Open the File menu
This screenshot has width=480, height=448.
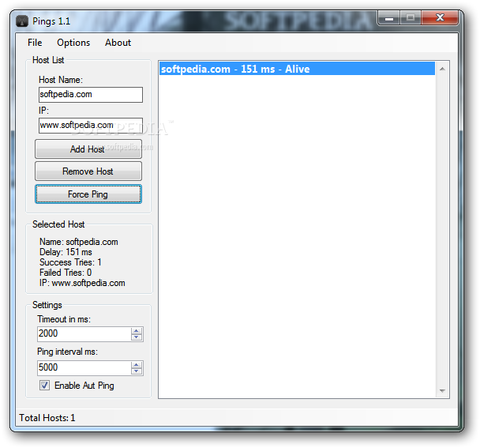coord(35,43)
